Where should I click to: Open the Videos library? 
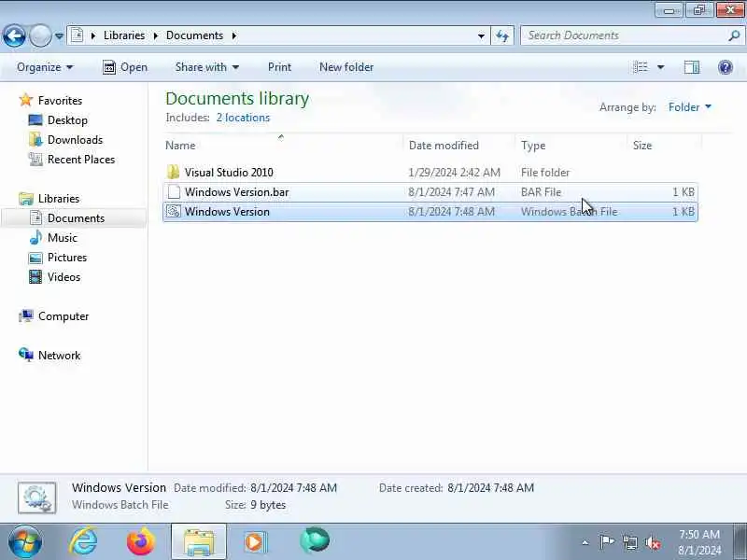[x=63, y=276]
